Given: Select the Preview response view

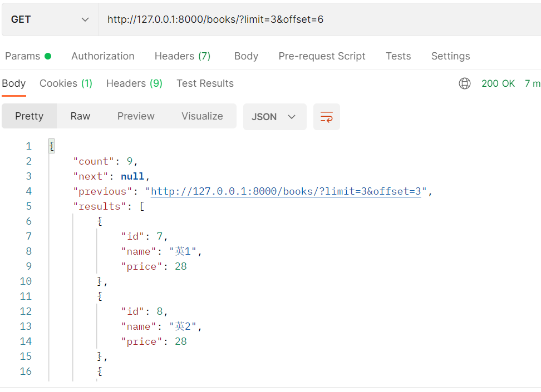Looking at the screenshot, I should [x=136, y=116].
